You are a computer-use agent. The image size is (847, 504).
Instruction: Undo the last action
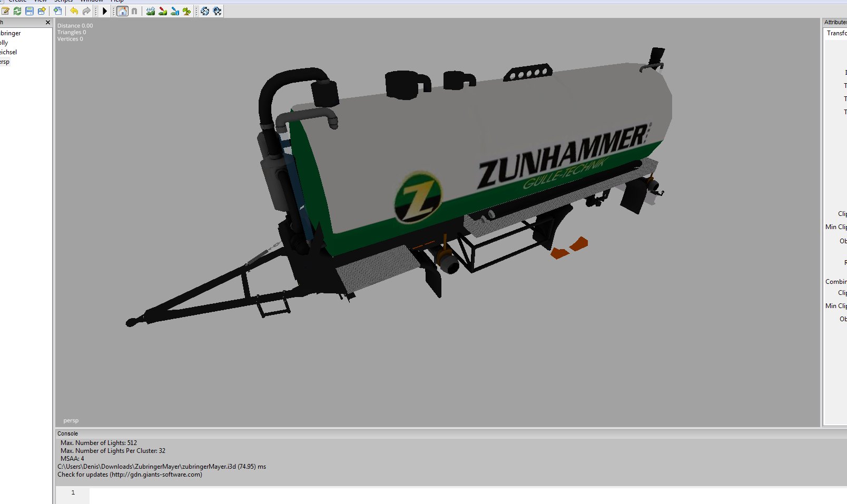[74, 11]
